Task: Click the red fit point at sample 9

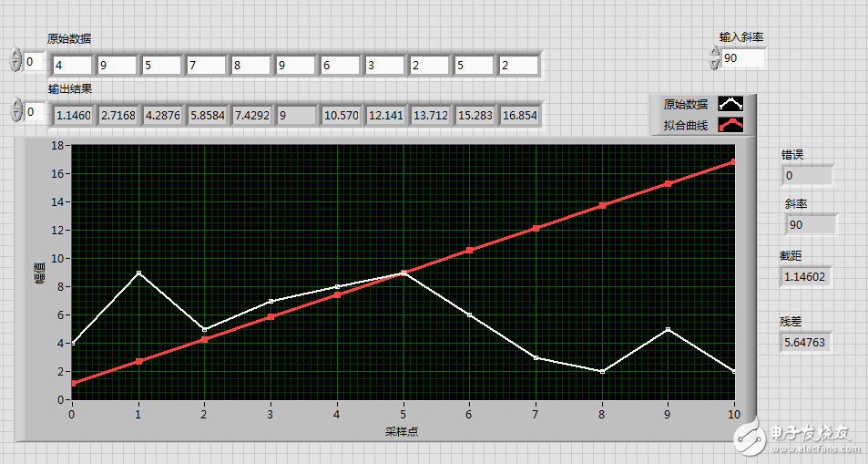Action: (669, 183)
